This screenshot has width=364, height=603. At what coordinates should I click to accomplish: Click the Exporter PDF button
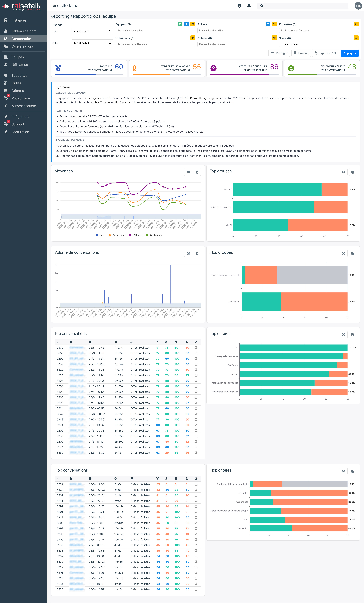[326, 53]
